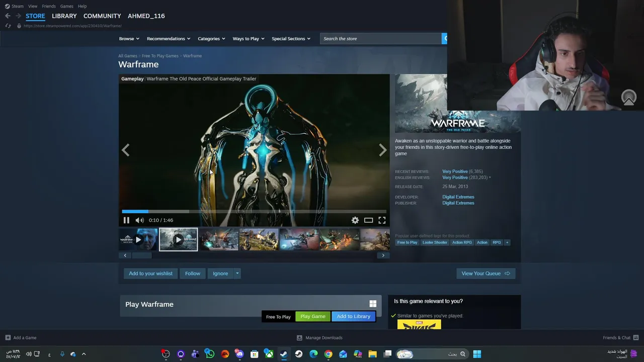Image resolution: width=644 pixels, height=362 pixels.
Task: Show next media with right arrow
Action: [383, 150]
